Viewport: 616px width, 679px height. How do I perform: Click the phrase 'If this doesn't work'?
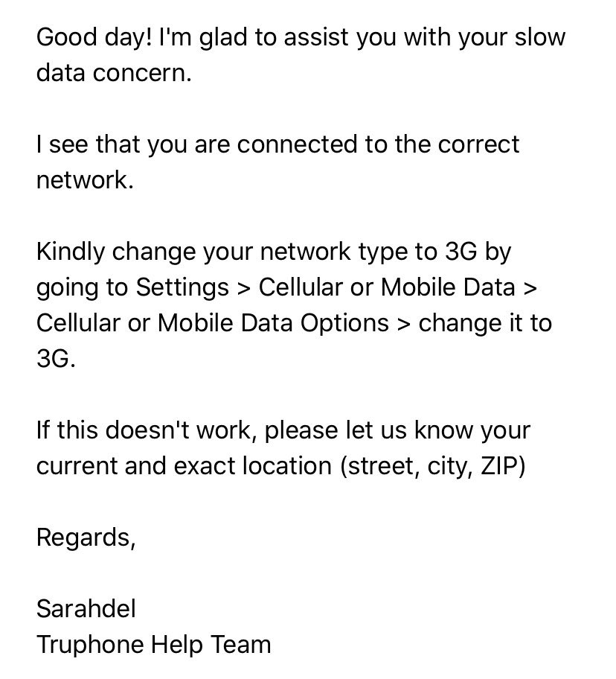pos(145,430)
